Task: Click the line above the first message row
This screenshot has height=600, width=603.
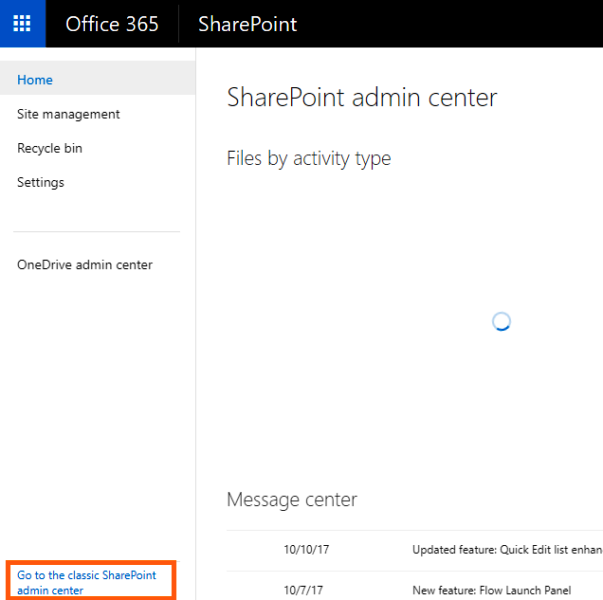Action: (414, 530)
